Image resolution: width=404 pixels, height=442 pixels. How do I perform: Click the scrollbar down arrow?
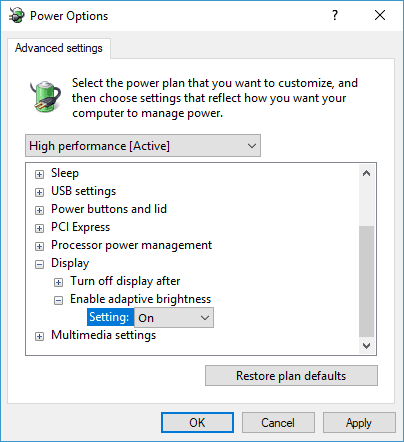click(366, 346)
